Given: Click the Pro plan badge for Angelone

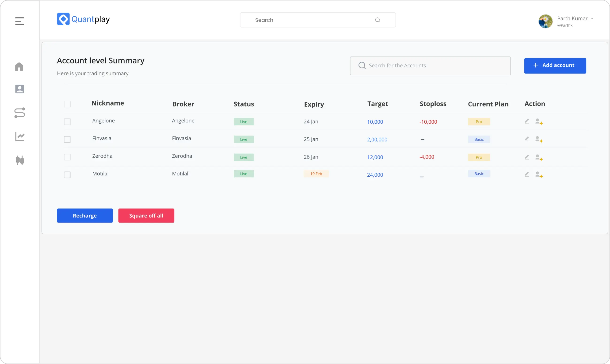Looking at the screenshot, I should (479, 121).
